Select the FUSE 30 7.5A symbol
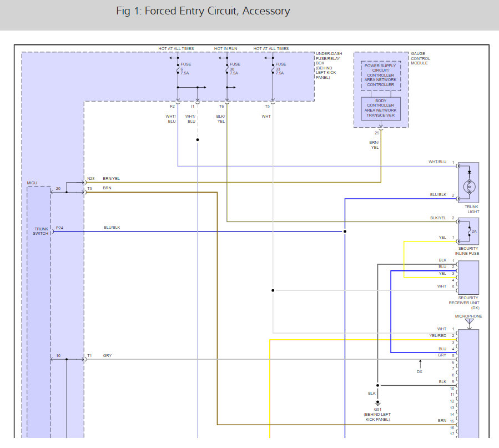Screen dimensions: 499x448 pos(227,69)
